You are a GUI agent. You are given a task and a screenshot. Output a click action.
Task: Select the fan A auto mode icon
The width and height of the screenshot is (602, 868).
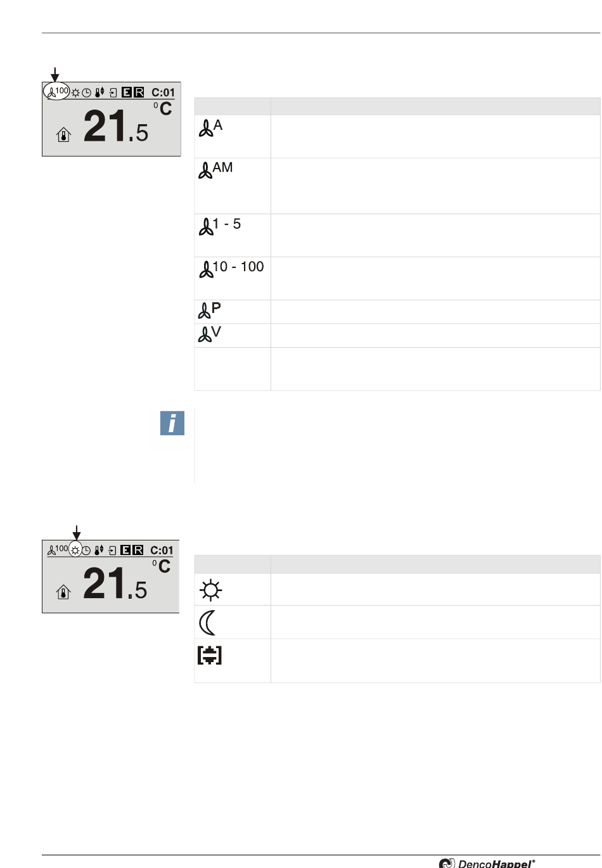pyautogui.click(x=210, y=128)
